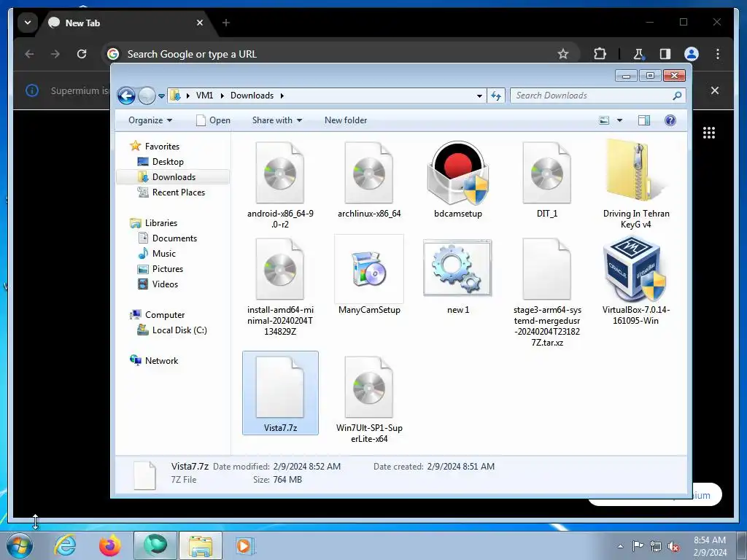Click Open on the Explorer toolbar
747x560 pixels.
[214, 120]
